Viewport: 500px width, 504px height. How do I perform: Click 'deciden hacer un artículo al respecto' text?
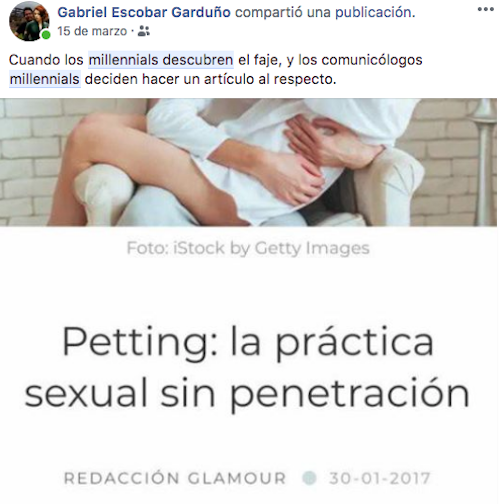pos(211,79)
